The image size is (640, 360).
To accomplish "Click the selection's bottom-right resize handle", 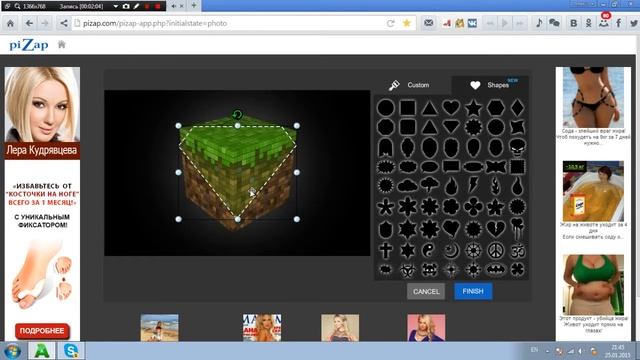I will pos(297,219).
